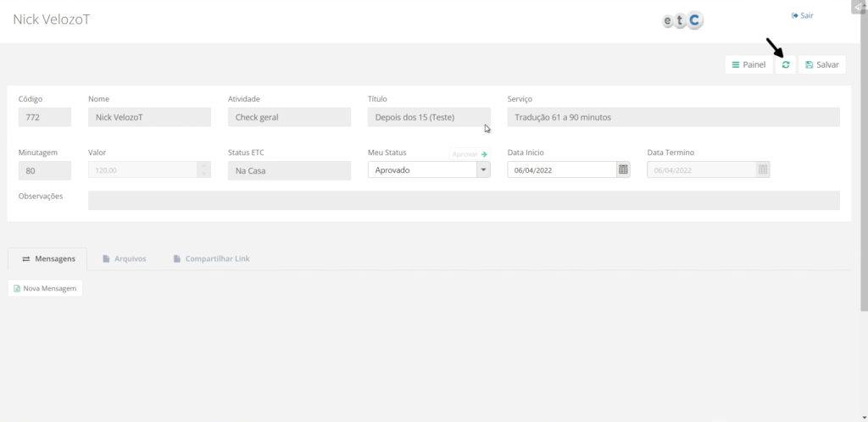Open calendar picker for Data Termino
This screenshot has width=868, height=422.
(762, 169)
